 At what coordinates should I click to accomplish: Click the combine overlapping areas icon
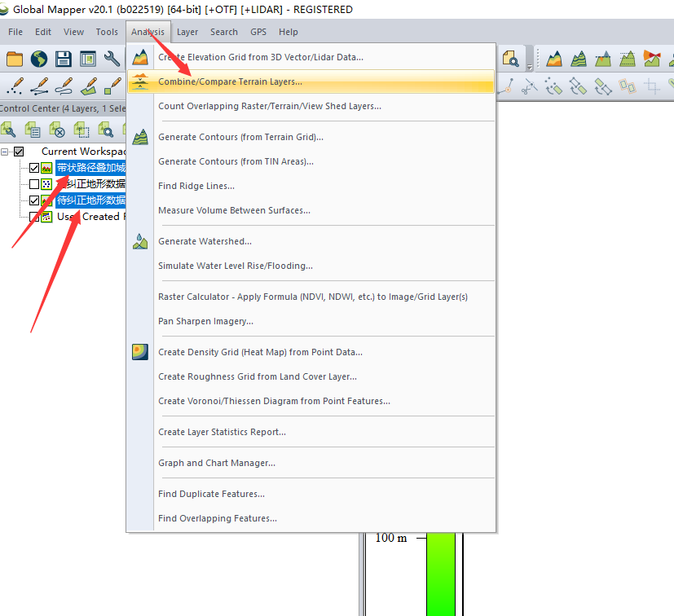(x=628, y=86)
